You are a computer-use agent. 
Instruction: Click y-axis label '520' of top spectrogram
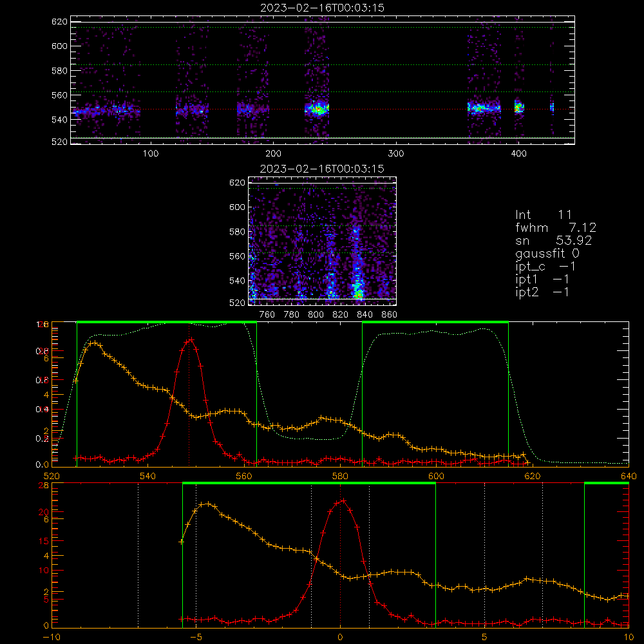point(59,142)
